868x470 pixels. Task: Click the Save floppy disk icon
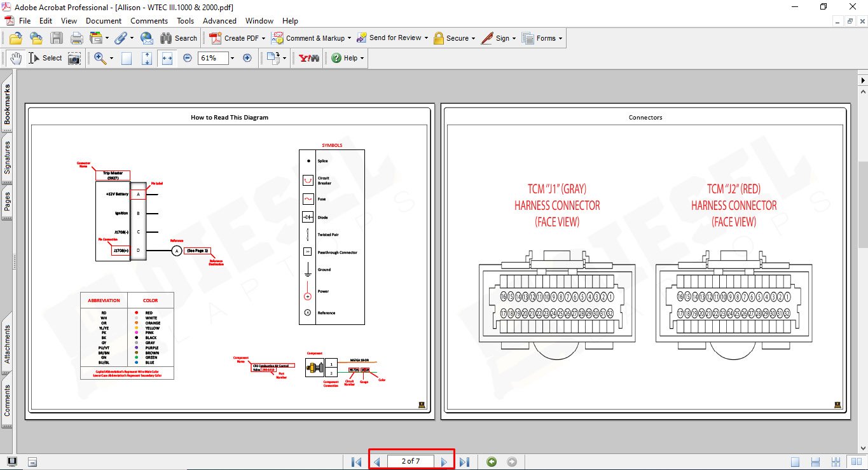57,38
